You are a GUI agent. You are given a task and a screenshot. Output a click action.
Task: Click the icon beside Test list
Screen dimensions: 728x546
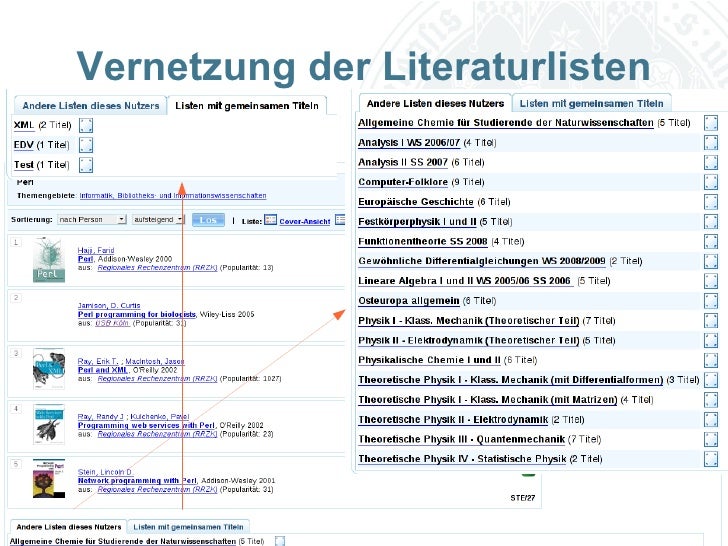(x=86, y=165)
